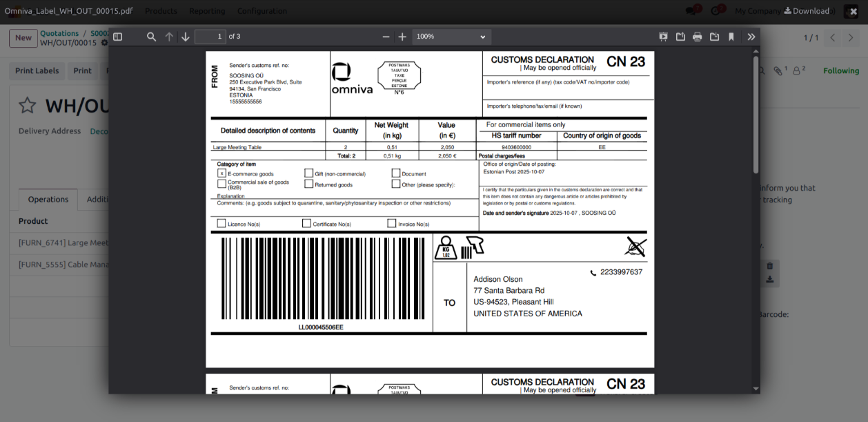Click the page number input field

pyautogui.click(x=210, y=37)
